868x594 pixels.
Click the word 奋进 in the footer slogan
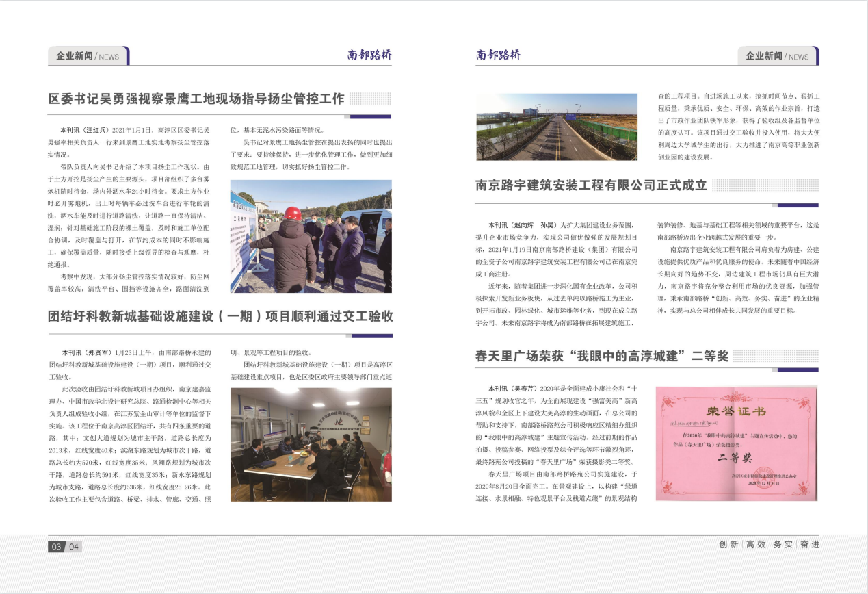pos(809,545)
